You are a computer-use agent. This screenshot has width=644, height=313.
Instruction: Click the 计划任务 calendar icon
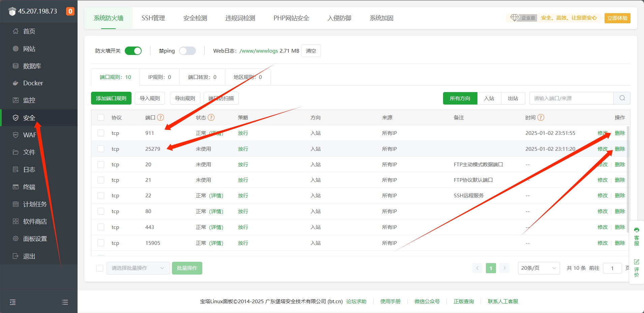coord(16,204)
